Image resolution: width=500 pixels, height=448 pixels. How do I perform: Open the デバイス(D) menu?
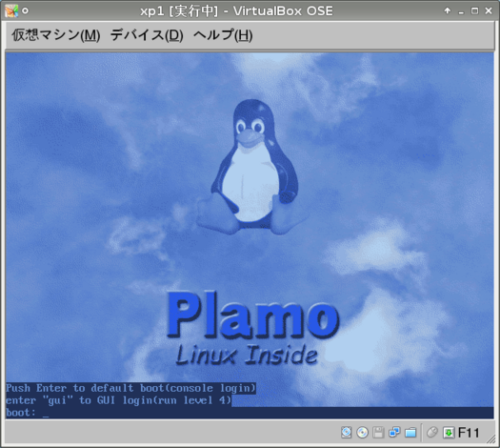pyautogui.click(x=147, y=35)
